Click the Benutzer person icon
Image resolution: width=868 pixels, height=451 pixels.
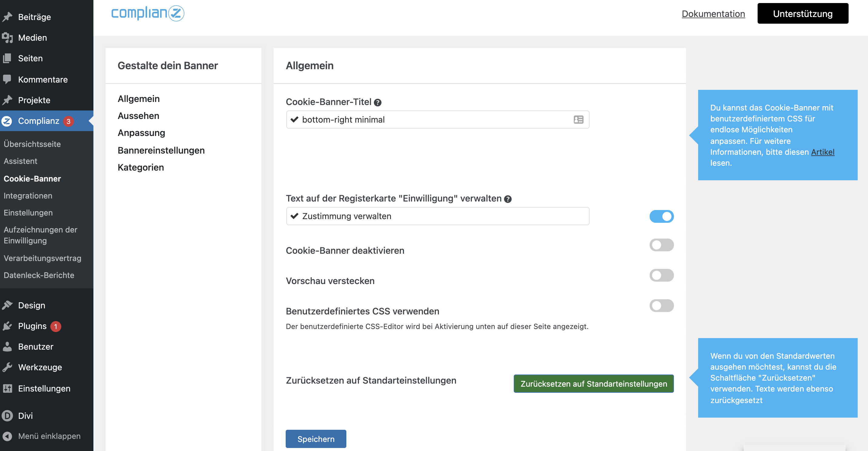7,347
